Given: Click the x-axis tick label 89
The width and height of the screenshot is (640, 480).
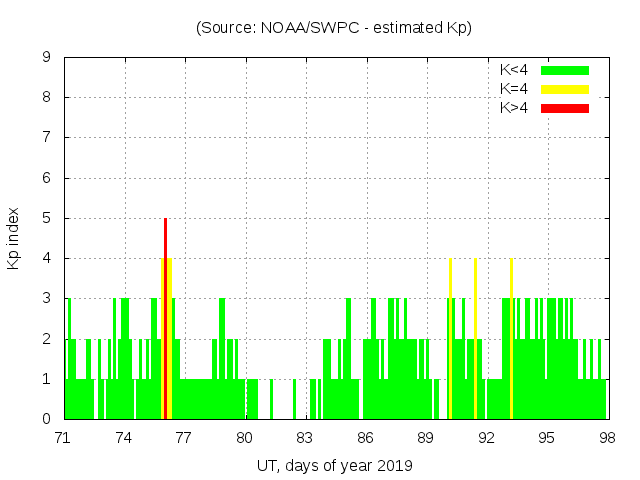Looking at the screenshot, I should point(425,438).
